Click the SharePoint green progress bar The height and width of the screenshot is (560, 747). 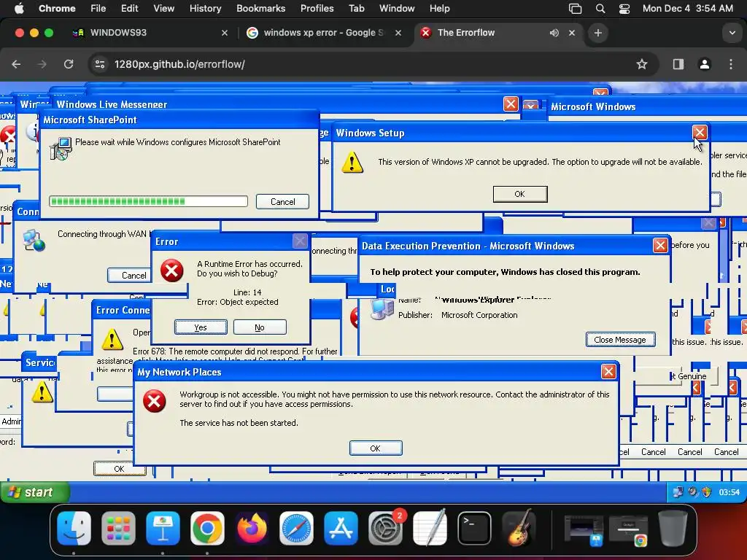coord(148,201)
